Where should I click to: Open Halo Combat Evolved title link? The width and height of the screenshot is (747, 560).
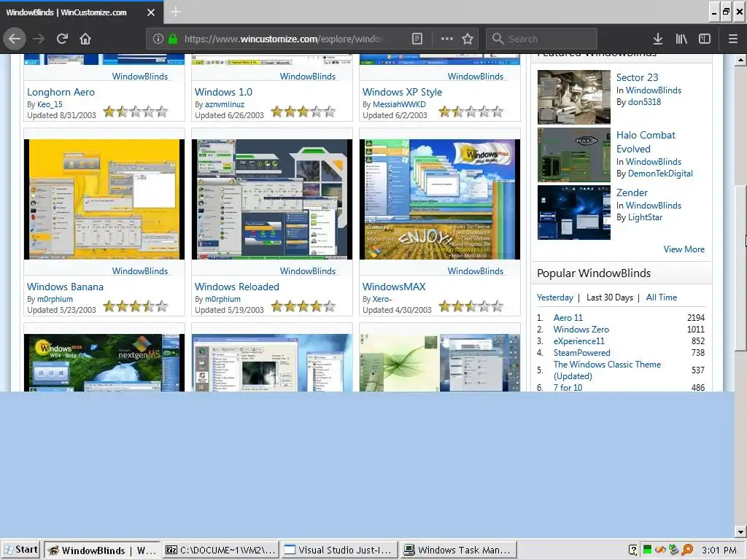(646, 142)
